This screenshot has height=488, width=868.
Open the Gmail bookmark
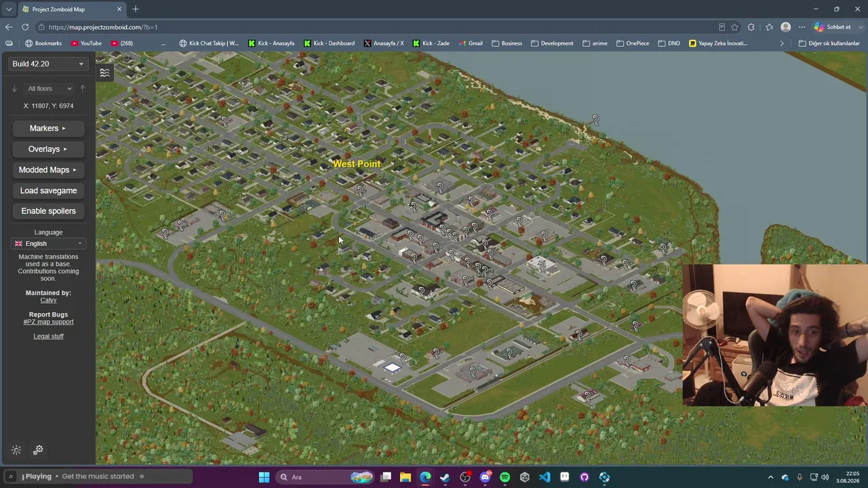coord(471,43)
